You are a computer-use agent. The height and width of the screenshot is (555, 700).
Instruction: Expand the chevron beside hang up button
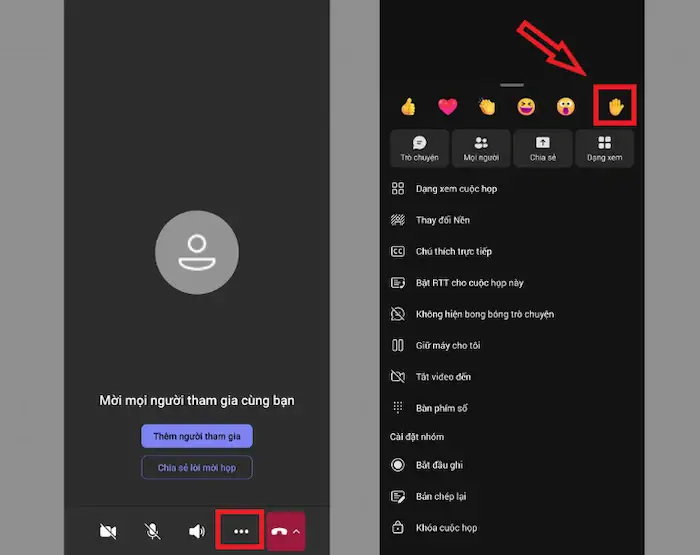[296, 532]
